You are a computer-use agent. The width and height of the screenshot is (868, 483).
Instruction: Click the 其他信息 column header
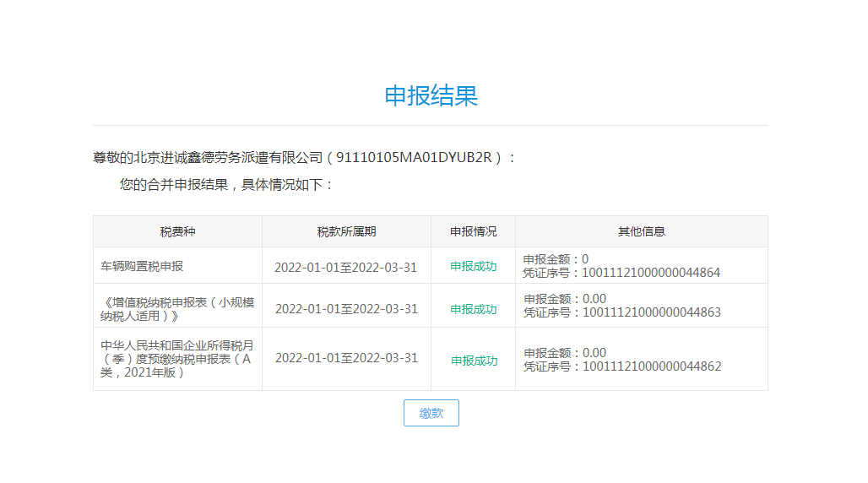642,231
